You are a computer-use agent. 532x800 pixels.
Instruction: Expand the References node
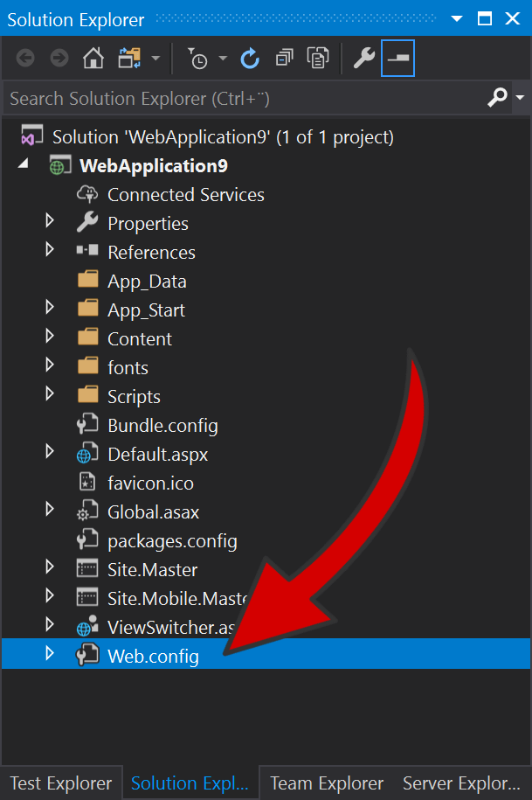pyautogui.click(x=50, y=252)
